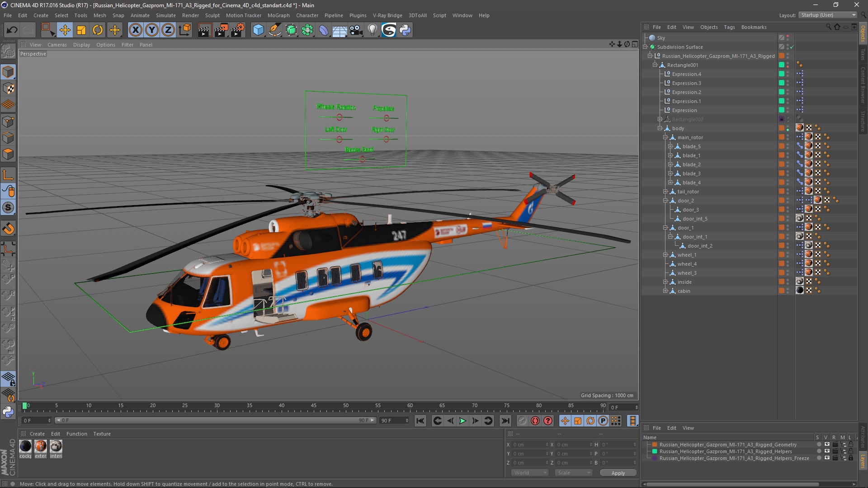
Task: Collapse the main_rotor tree node
Action: [x=665, y=137]
